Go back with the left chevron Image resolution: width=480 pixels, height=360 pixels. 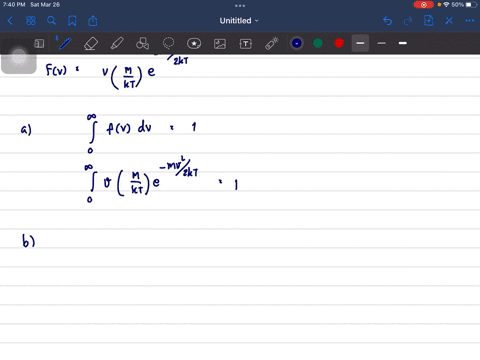point(10,21)
